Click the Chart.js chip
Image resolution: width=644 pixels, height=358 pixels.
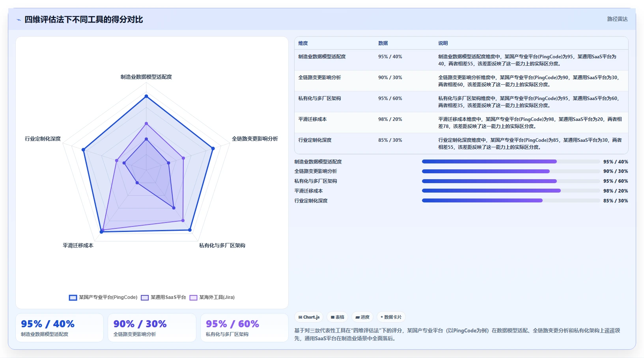tap(309, 317)
